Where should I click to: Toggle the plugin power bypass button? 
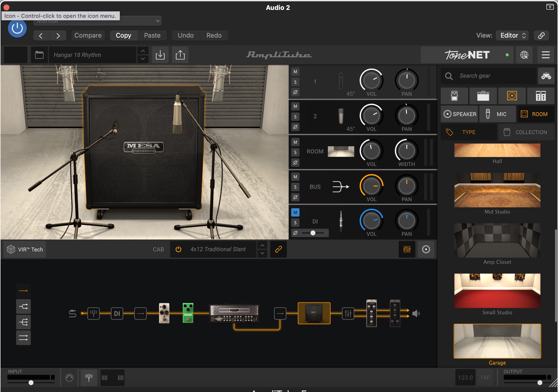tap(17, 28)
